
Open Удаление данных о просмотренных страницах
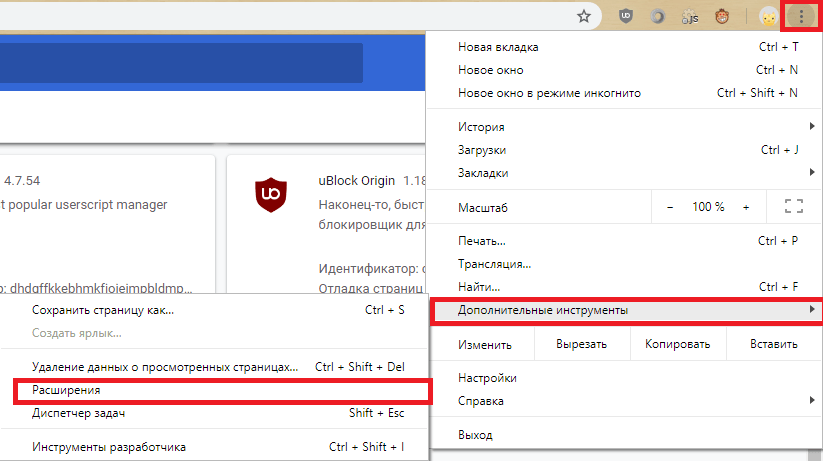tap(214, 366)
